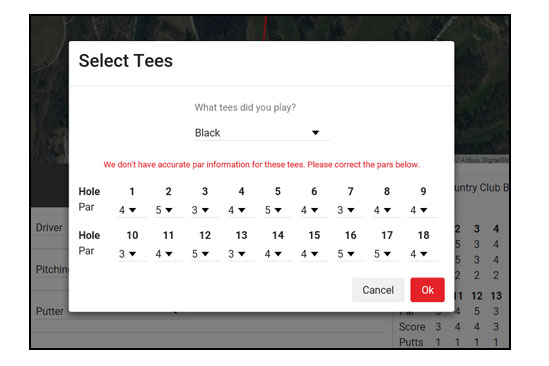549x366 pixels.
Task: Open par selector for hole 6
Action: (314, 210)
